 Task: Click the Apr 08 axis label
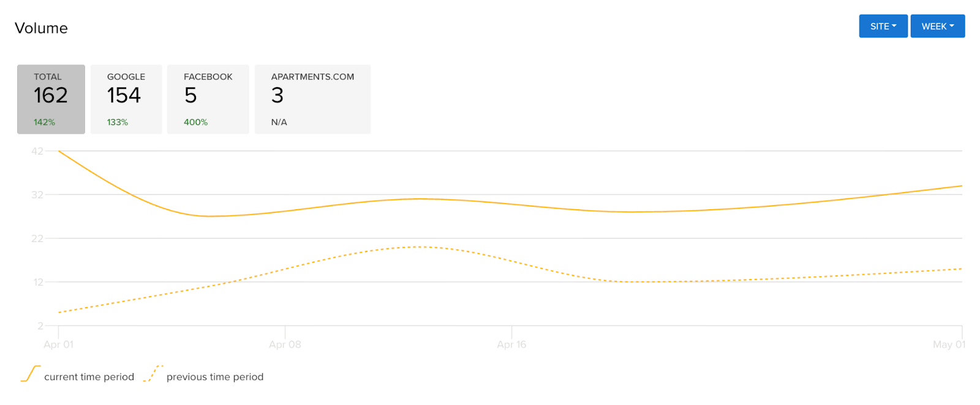pyautogui.click(x=285, y=344)
